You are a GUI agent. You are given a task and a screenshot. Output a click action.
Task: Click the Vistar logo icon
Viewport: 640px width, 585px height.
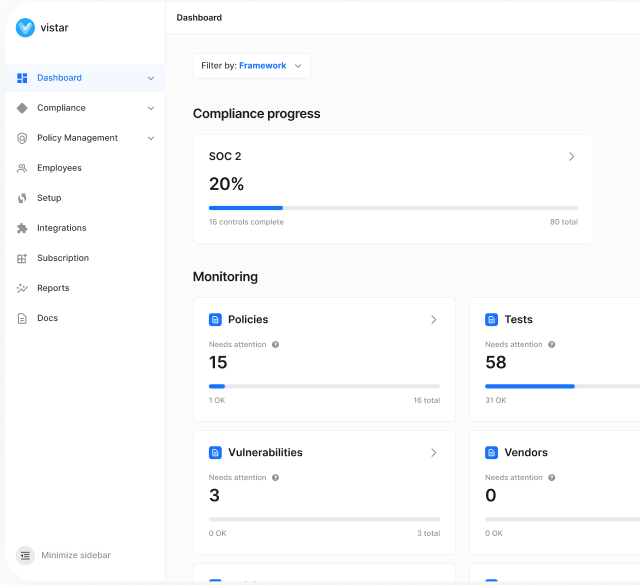[25, 28]
